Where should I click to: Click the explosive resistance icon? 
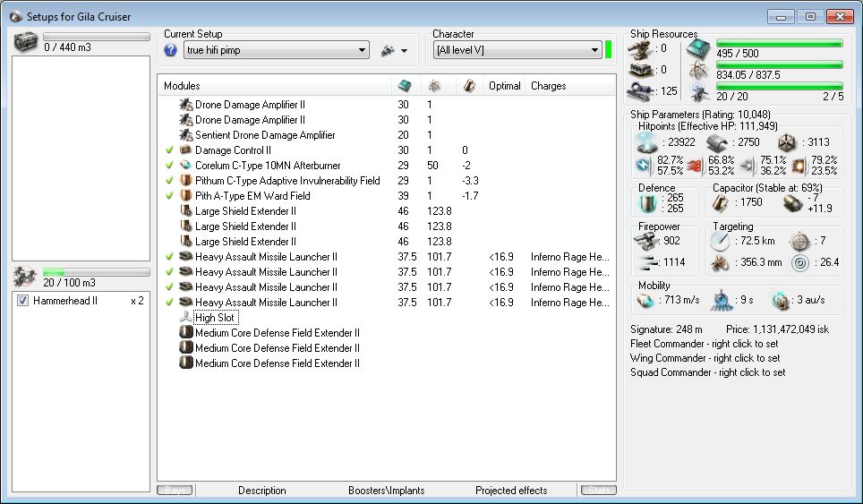799,165
